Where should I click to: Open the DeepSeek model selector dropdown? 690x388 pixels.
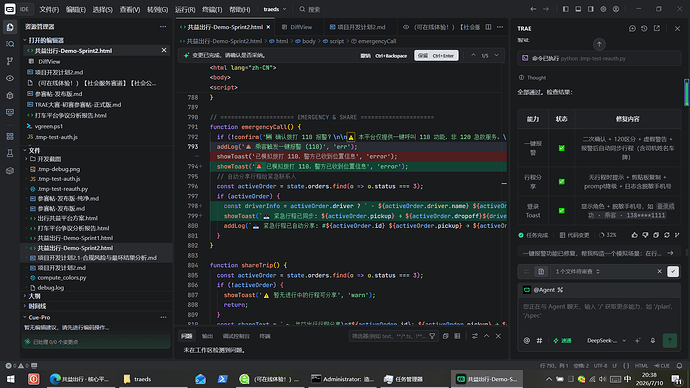click(x=606, y=340)
